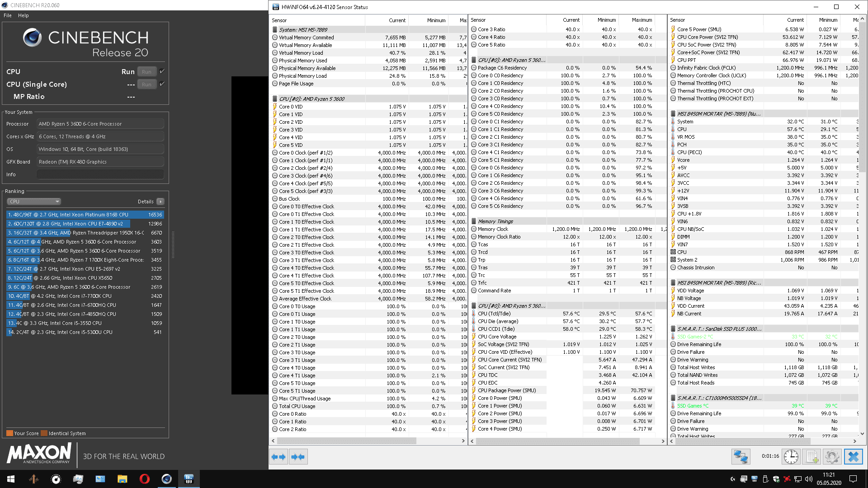This screenshot has width=868, height=488.
Task: Open the CPU ranking dropdown
Action: click(34, 202)
